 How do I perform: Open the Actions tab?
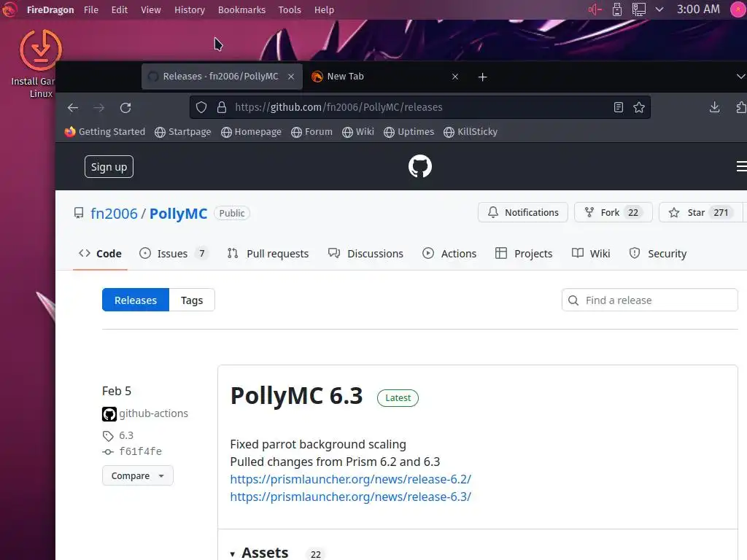pos(449,254)
